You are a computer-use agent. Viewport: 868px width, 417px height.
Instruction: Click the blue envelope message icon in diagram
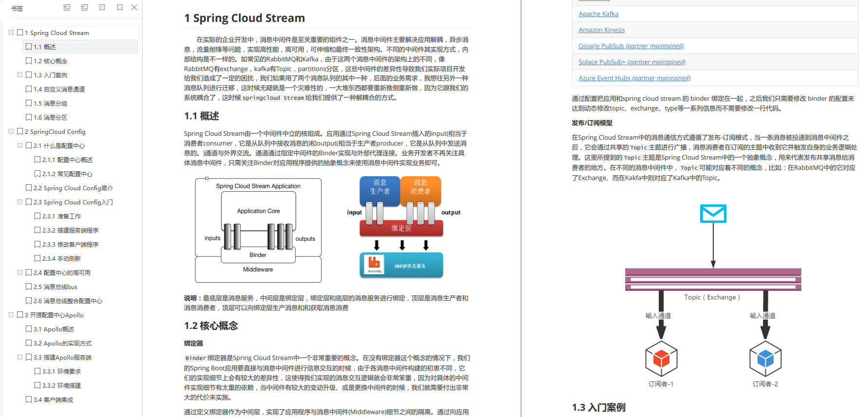(713, 214)
